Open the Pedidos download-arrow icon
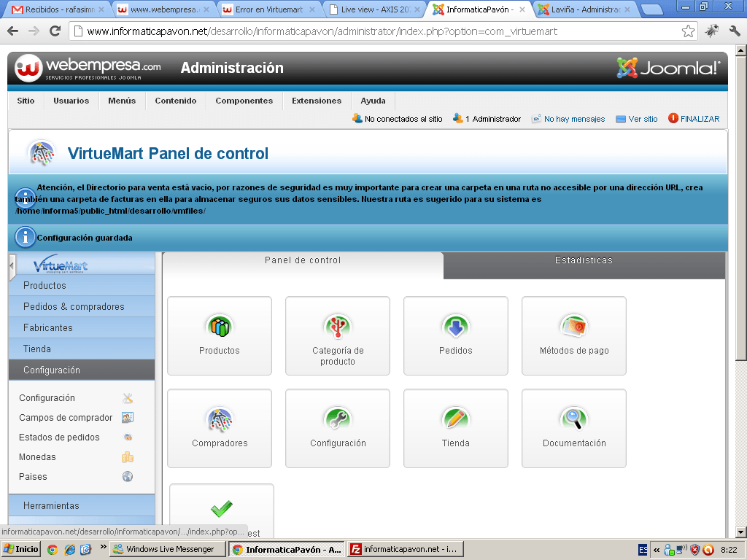Image resolution: width=747 pixels, height=560 pixels. tap(456, 335)
